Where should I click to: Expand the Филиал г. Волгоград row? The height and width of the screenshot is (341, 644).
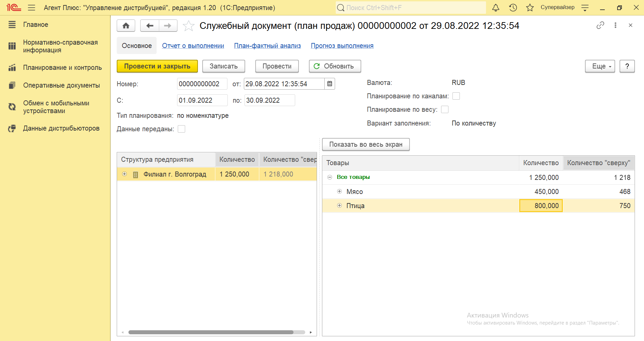pos(124,174)
